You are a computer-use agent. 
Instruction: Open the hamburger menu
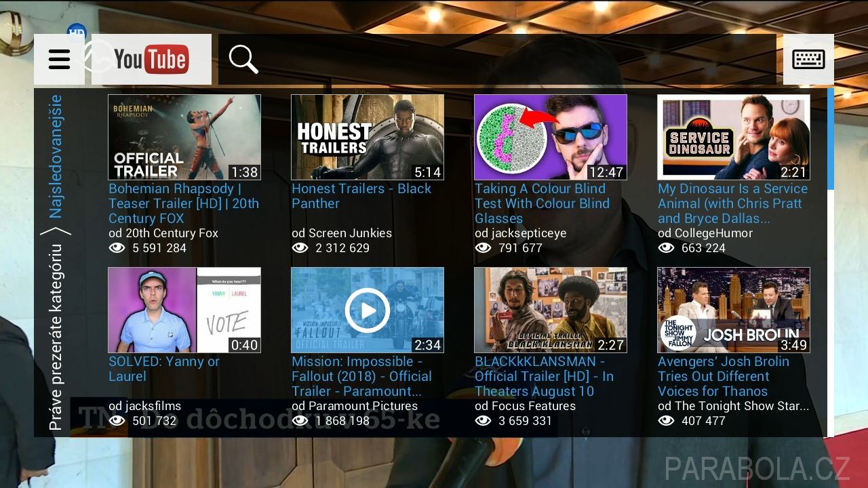click(59, 60)
